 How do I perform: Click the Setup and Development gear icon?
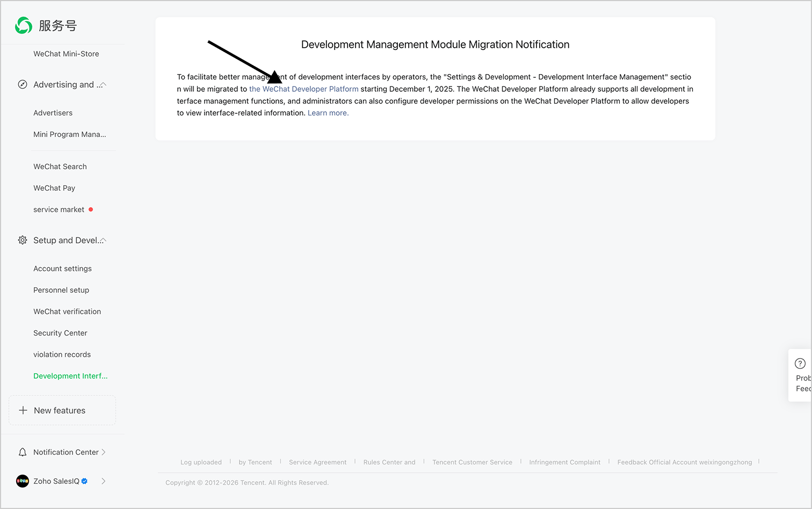point(23,240)
